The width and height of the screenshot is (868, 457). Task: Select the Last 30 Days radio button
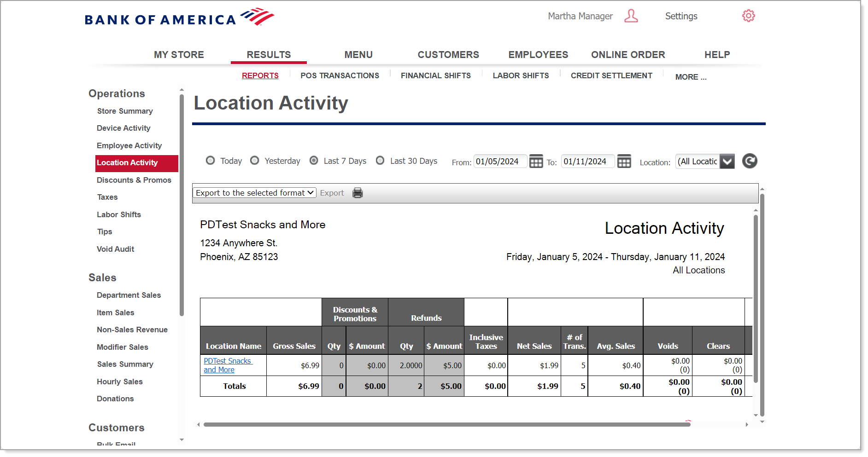pos(380,161)
